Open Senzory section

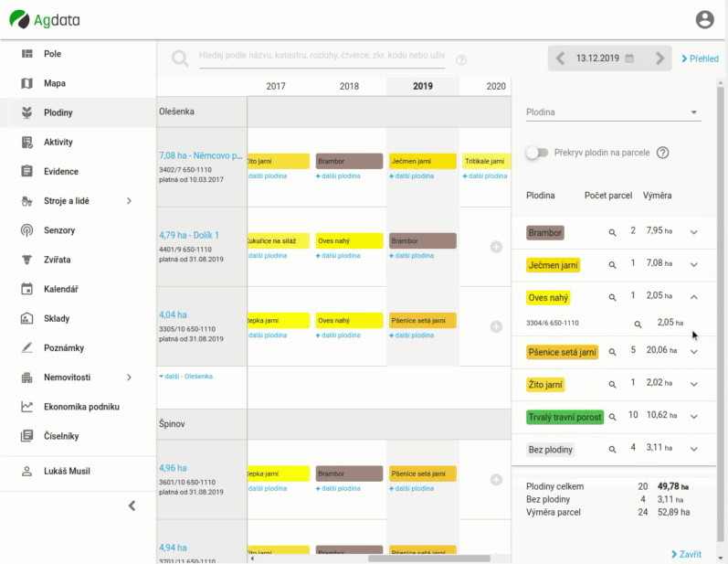point(78,230)
